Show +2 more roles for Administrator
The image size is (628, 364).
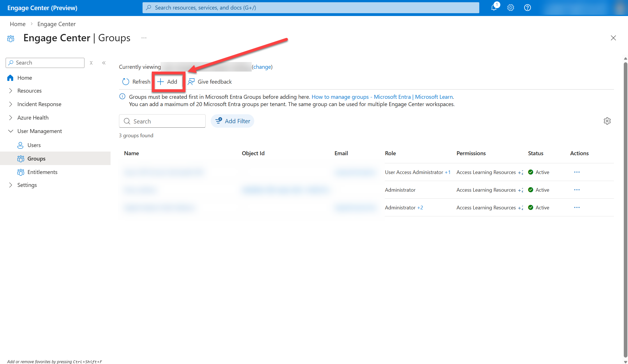420,208
